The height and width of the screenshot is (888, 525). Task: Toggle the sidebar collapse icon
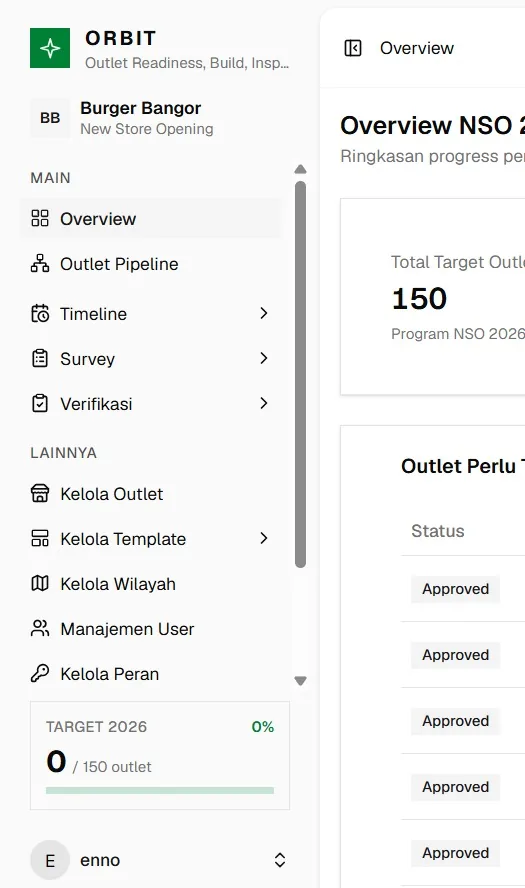coord(353,48)
